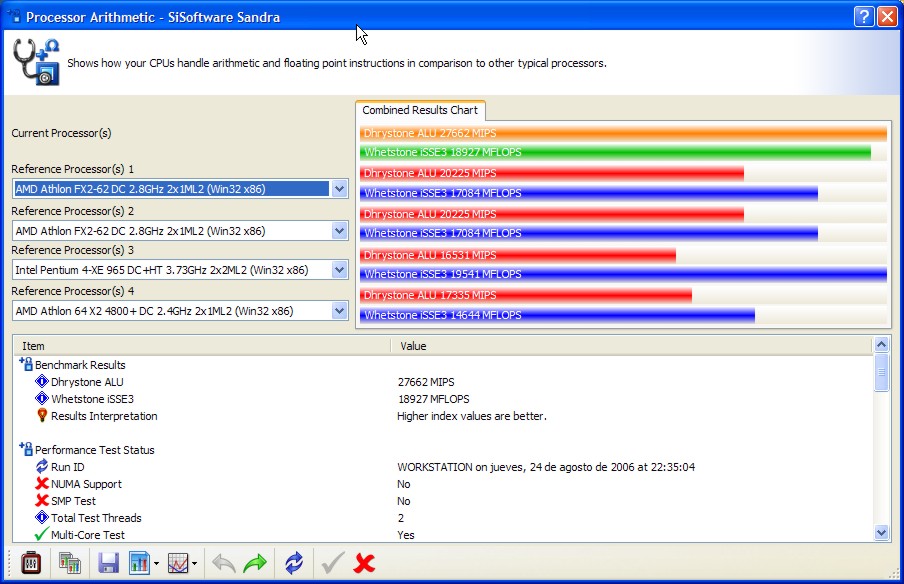The width and height of the screenshot is (904, 584).
Task: Click the green check beside Multi-Core Test
Action: point(42,534)
